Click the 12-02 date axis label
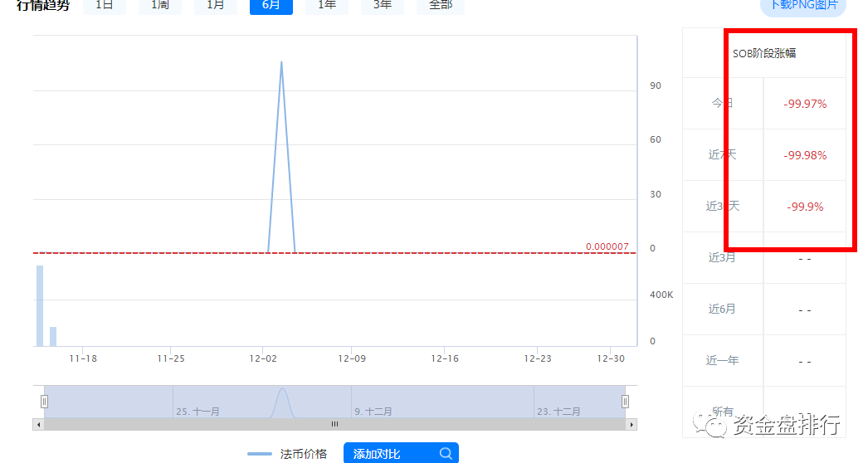This screenshot has width=868, height=463. coord(263,358)
